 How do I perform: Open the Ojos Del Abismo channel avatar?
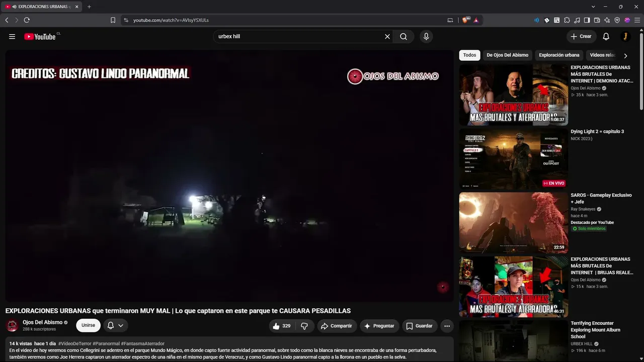12,325
